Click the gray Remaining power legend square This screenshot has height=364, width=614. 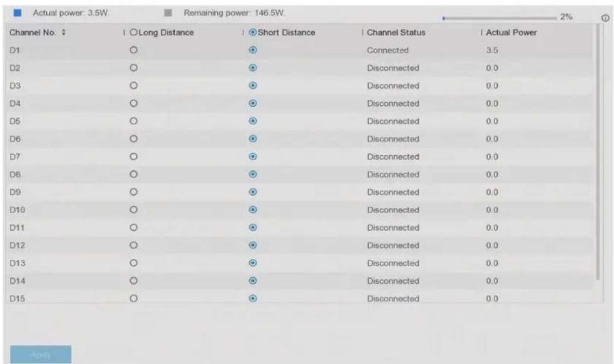(168, 13)
